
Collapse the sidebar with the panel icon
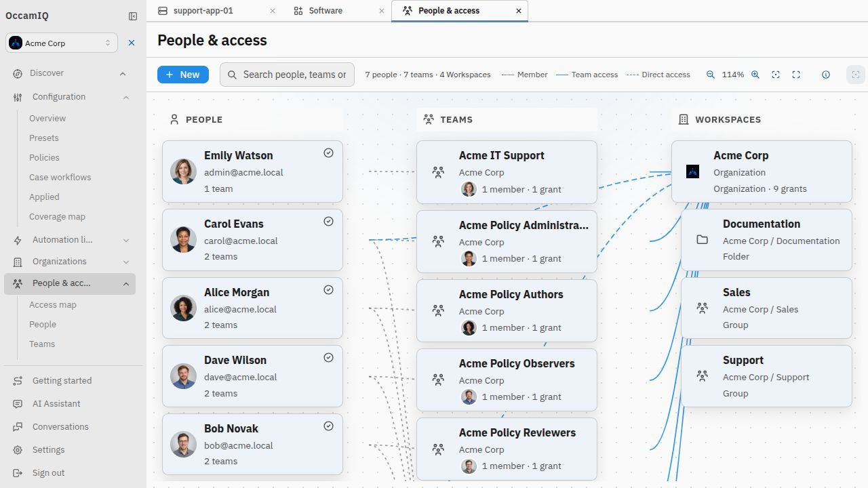133,16
